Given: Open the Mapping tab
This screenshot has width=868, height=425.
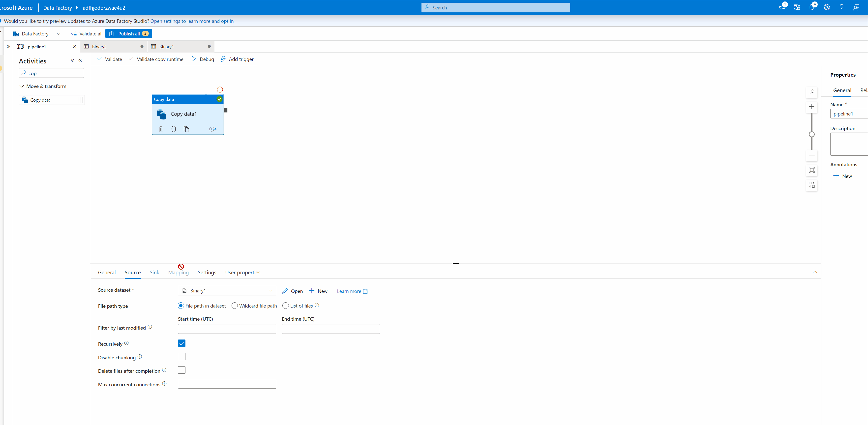Looking at the screenshot, I should point(178,272).
